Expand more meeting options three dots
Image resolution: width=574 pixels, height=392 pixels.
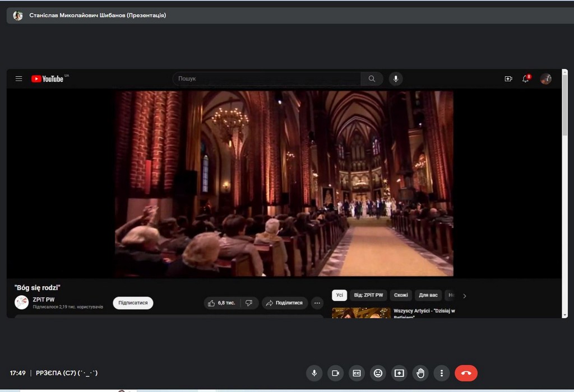[x=442, y=373]
